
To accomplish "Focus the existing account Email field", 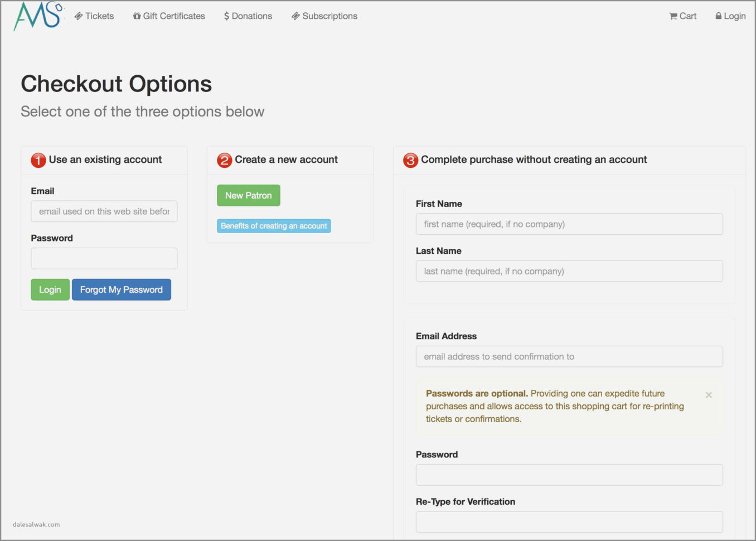I will [x=104, y=212].
